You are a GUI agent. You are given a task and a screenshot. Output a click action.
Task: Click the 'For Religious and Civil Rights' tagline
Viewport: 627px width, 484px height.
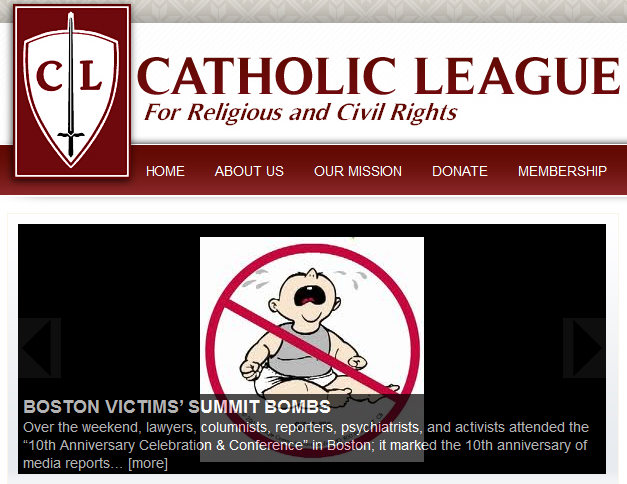pos(301,112)
